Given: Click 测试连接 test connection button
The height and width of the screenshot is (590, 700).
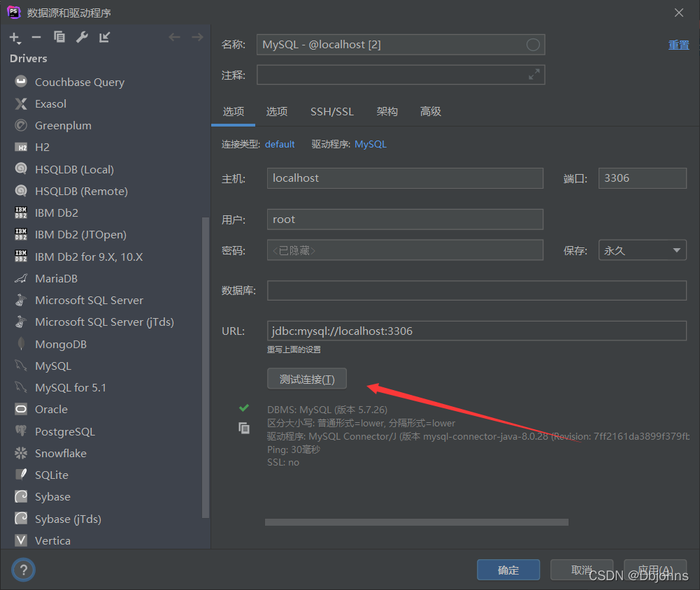Looking at the screenshot, I should click(x=307, y=380).
